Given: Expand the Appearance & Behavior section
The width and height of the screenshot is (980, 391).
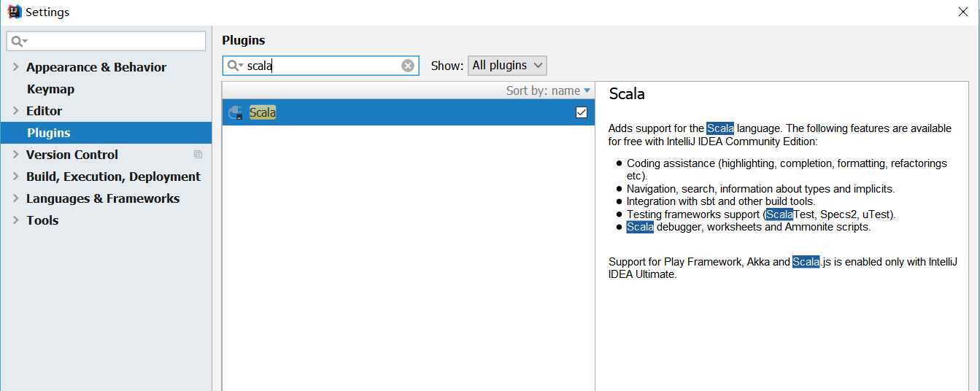Looking at the screenshot, I should point(15,67).
